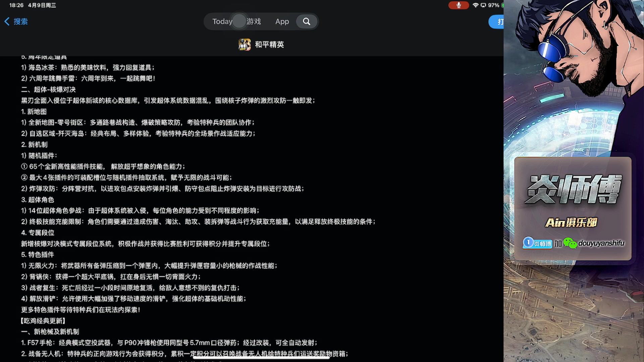
Task: Tap the line 1) 海岛冰茶
Action: click(x=88, y=68)
